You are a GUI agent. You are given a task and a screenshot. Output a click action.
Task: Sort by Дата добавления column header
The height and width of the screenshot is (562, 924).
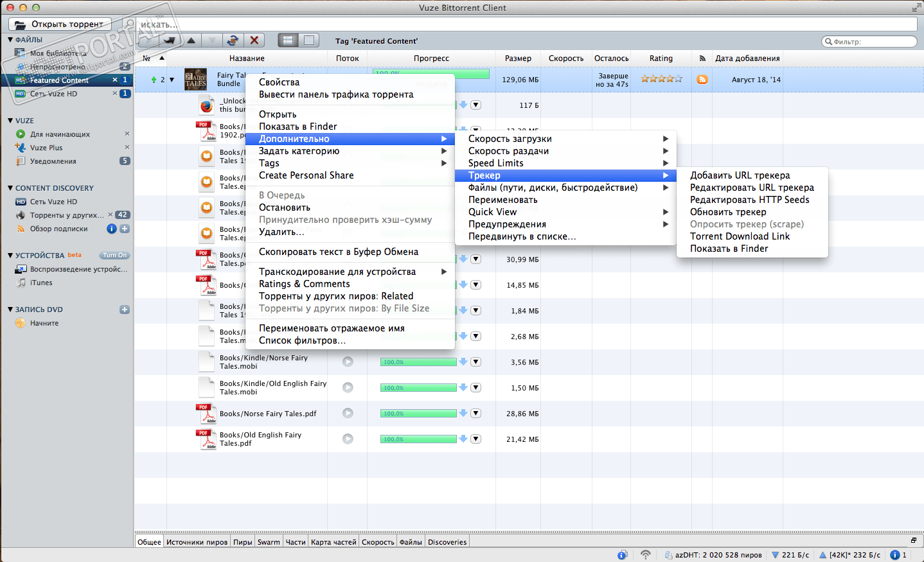pyautogui.click(x=747, y=58)
